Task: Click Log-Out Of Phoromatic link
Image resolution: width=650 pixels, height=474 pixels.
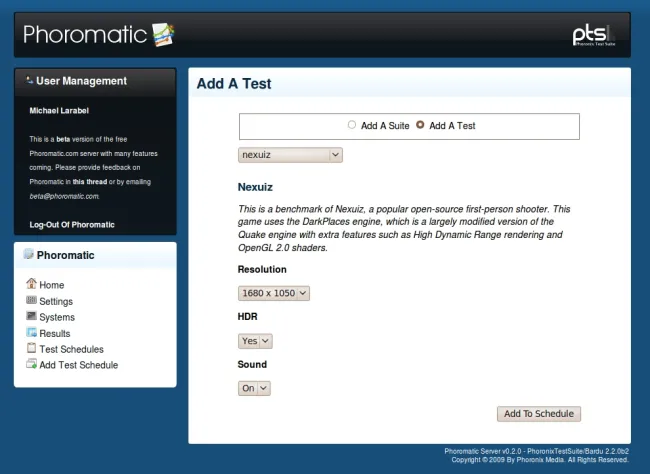Action: [x=72, y=225]
